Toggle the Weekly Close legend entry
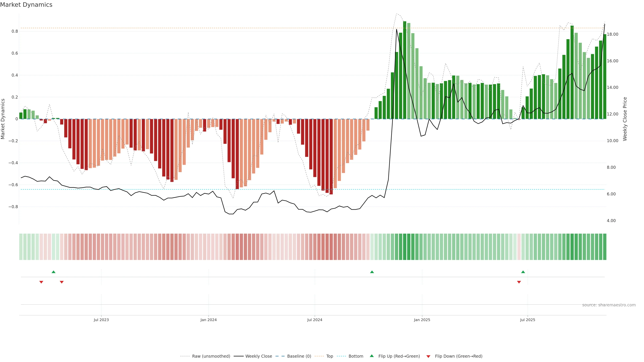Image resolution: width=644 pixels, height=362 pixels. pos(258,356)
